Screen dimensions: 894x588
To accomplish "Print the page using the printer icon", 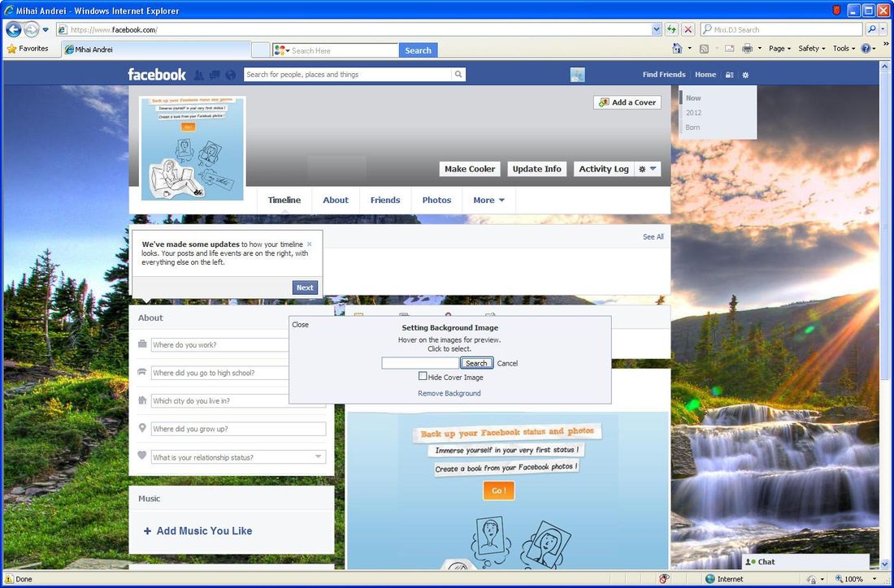I will point(748,49).
